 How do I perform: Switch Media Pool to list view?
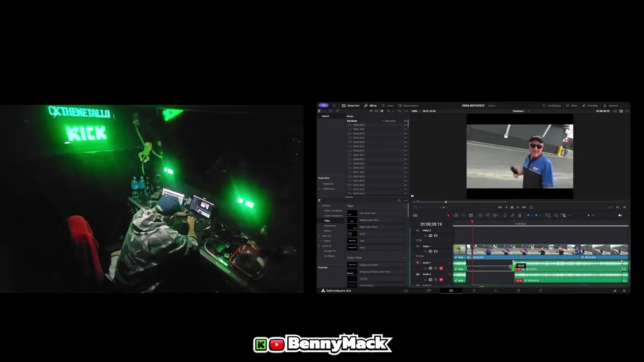tap(382, 111)
